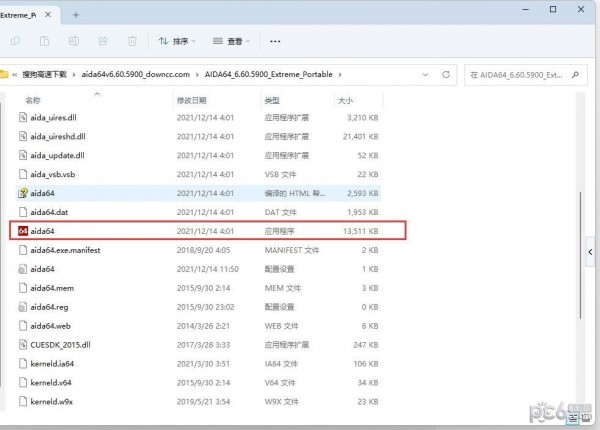Sort by 大小 column header
Viewport: 600px width, 430px height.
tap(345, 100)
